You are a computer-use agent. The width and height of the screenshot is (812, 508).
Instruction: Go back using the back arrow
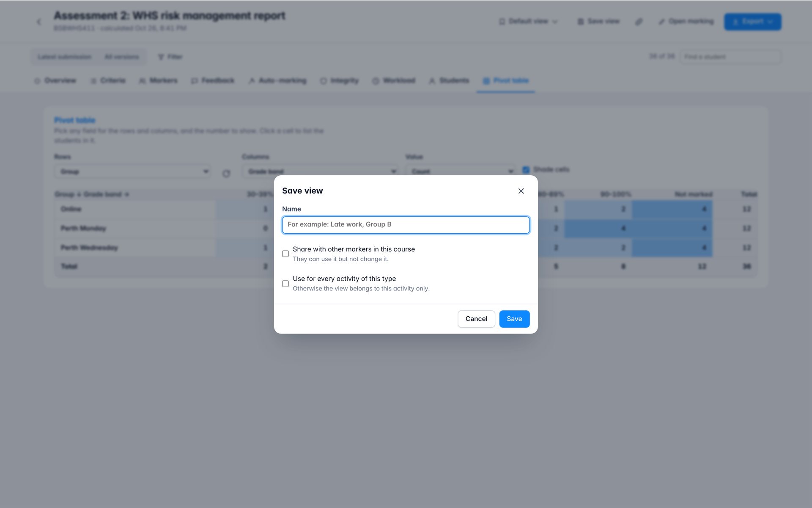[x=39, y=22]
